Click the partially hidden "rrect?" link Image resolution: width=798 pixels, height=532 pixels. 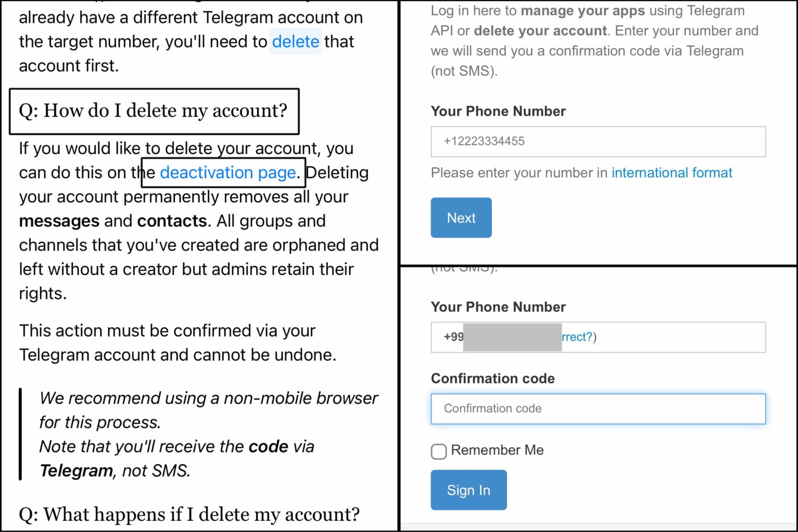(x=577, y=337)
